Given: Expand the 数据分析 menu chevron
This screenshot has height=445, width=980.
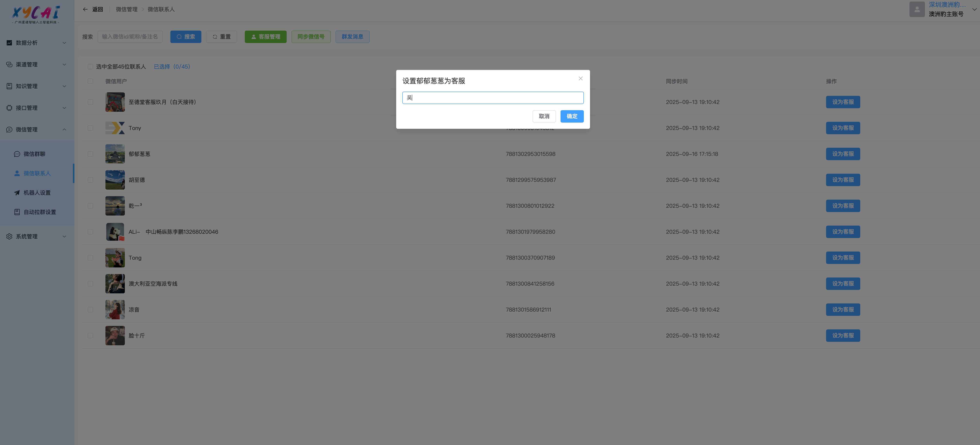Looking at the screenshot, I should (64, 43).
